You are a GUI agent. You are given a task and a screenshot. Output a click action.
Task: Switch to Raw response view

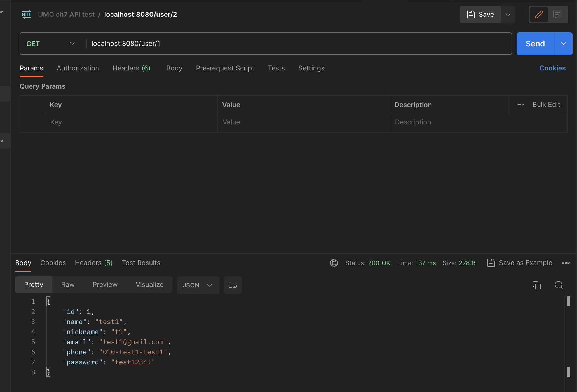click(x=68, y=285)
